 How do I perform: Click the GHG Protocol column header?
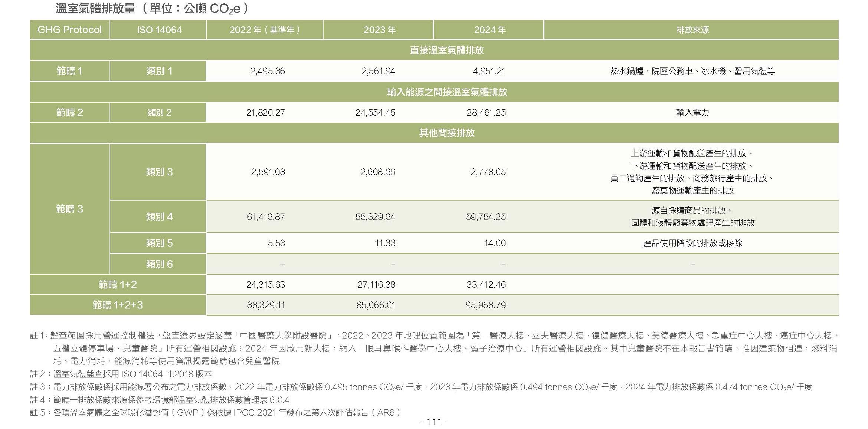[69, 30]
